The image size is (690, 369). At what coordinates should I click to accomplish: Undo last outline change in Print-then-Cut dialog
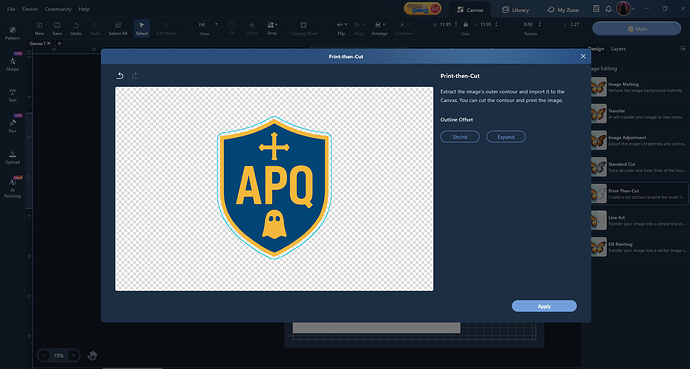pos(120,76)
